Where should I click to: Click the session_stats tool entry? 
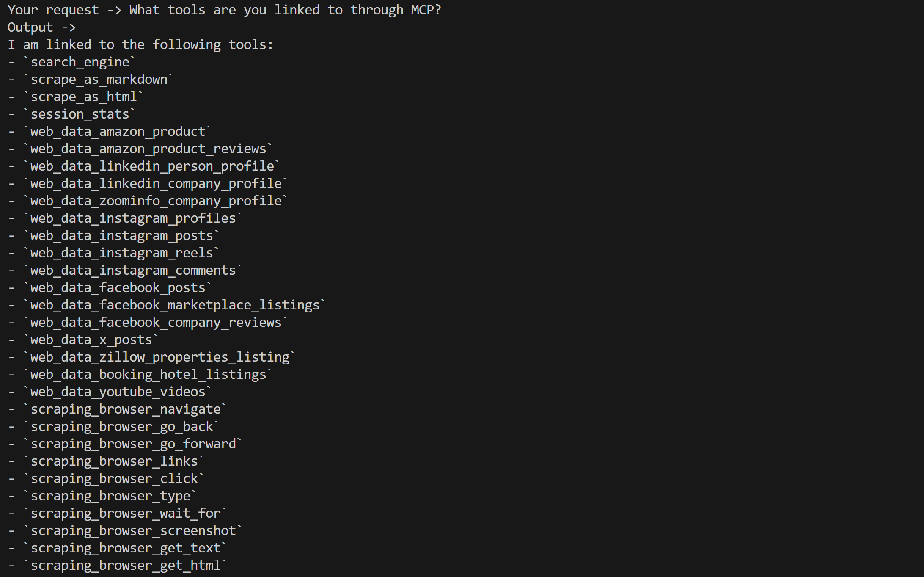[x=80, y=114]
